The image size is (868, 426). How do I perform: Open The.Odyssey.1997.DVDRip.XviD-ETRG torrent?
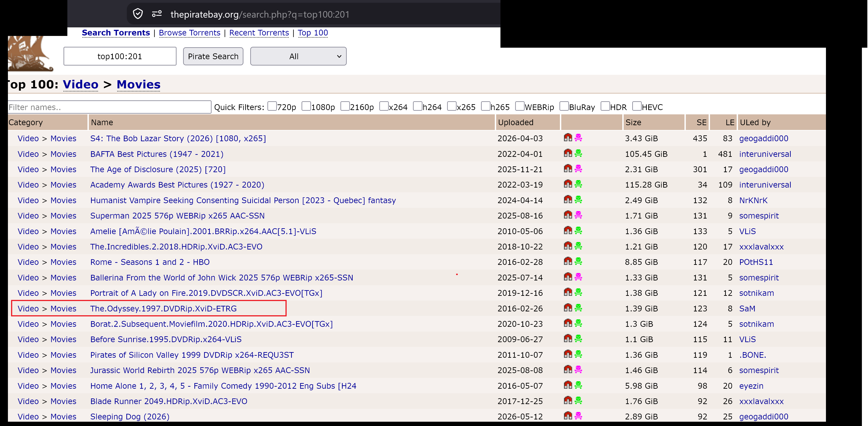point(163,308)
